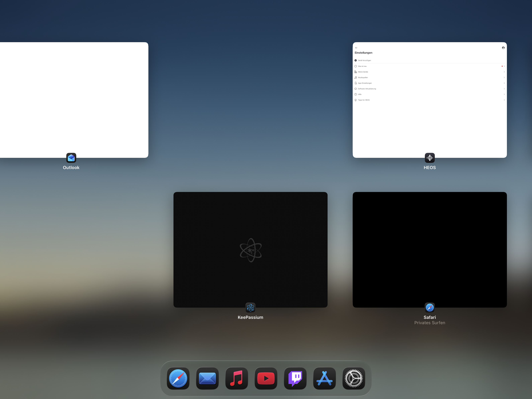Open the Twitch dock icon

point(295,378)
